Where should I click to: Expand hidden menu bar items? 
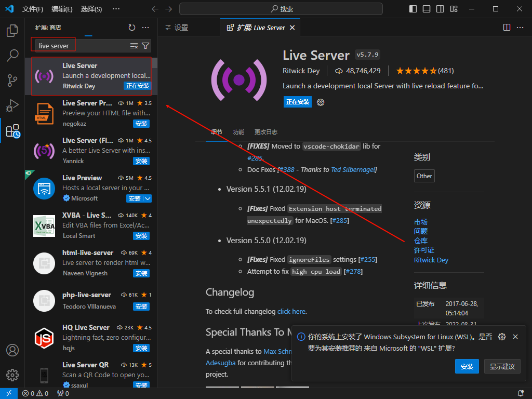click(116, 9)
